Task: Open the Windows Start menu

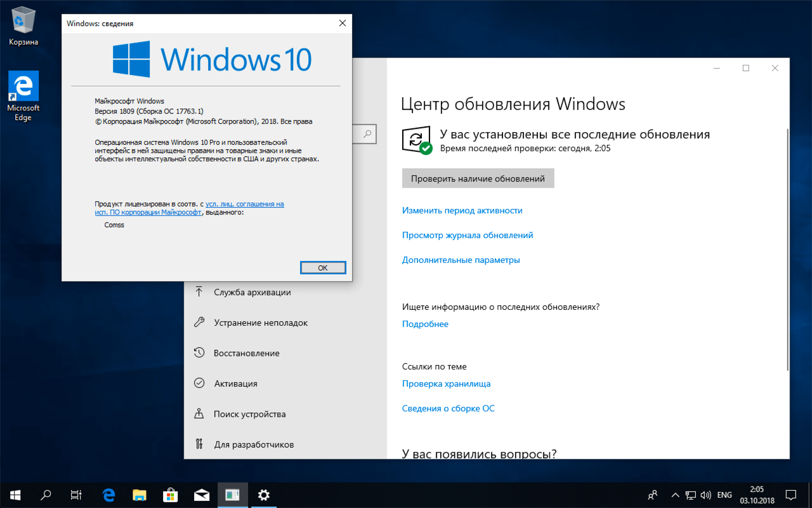Action: (15, 495)
